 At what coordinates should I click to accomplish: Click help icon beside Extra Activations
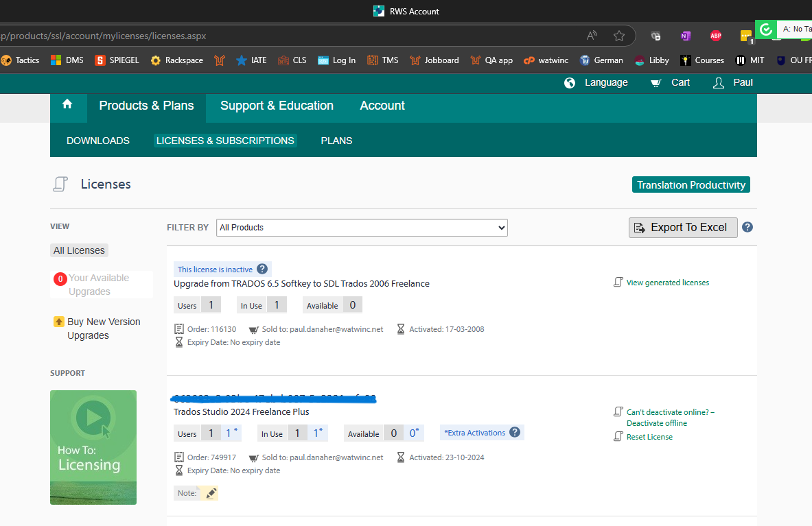click(515, 432)
